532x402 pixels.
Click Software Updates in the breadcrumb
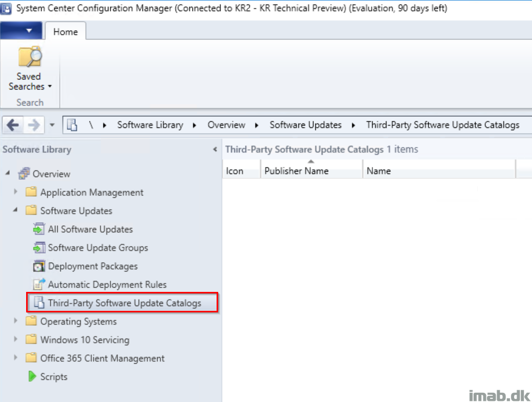pyautogui.click(x=305, y=125)
